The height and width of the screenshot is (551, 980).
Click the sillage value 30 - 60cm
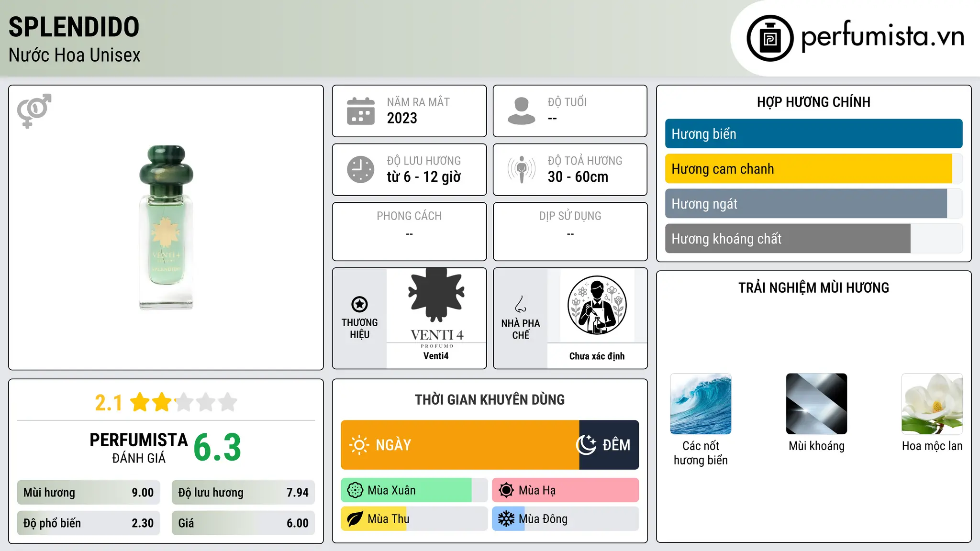pyautogui.click(x=578, y=177)
